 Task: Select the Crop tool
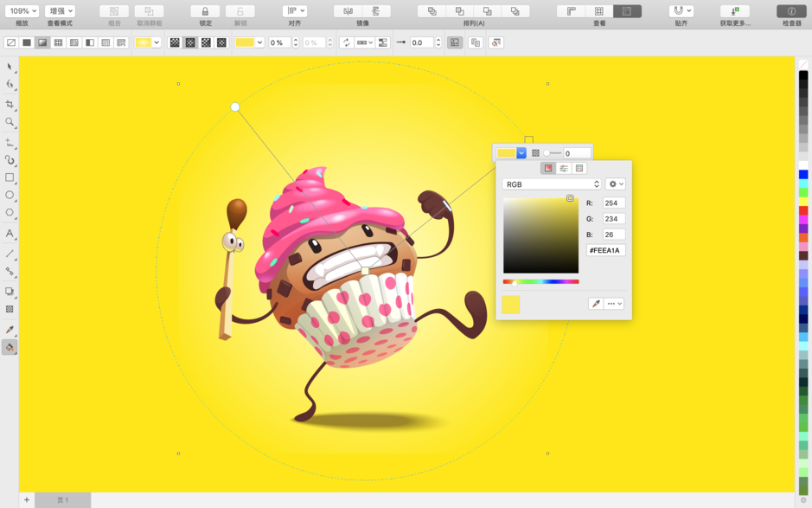click(x=10, y=104)
